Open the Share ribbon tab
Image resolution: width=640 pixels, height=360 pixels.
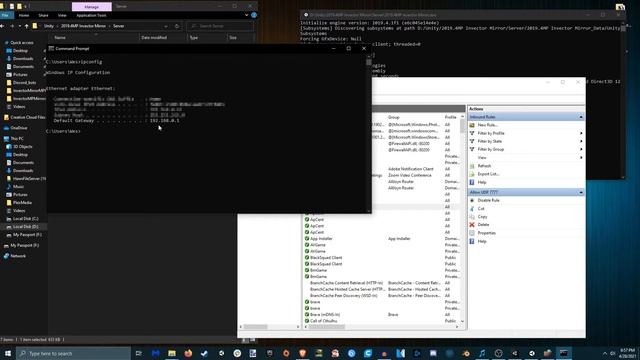(43, 15)
